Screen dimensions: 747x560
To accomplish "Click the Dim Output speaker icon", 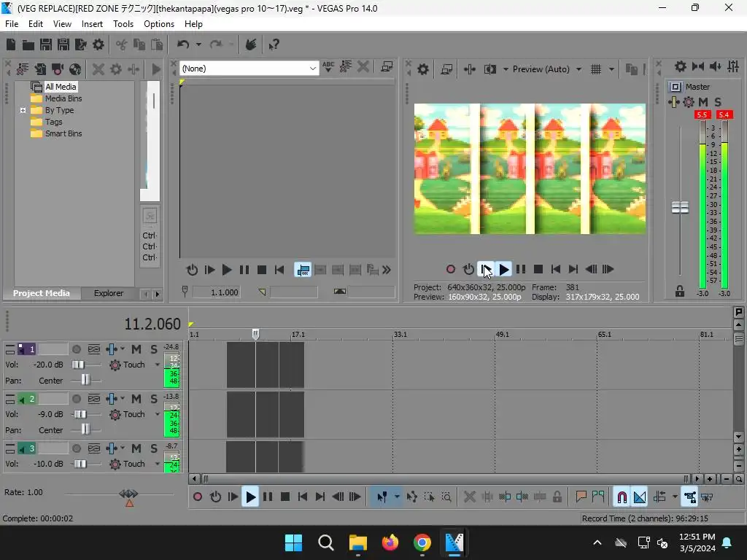I will (x=715, y=66).
